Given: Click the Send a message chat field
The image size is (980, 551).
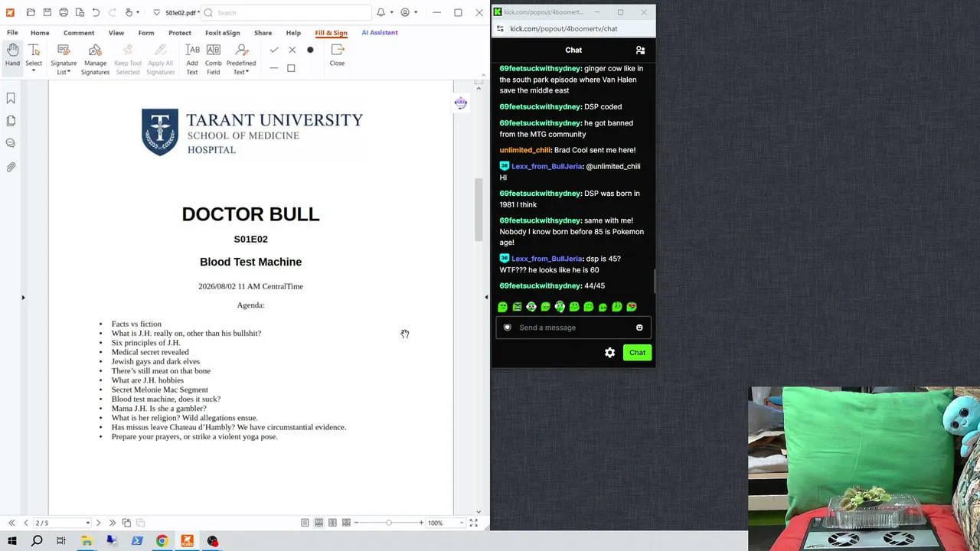Looking at the screenshot, I should (574, 328).
